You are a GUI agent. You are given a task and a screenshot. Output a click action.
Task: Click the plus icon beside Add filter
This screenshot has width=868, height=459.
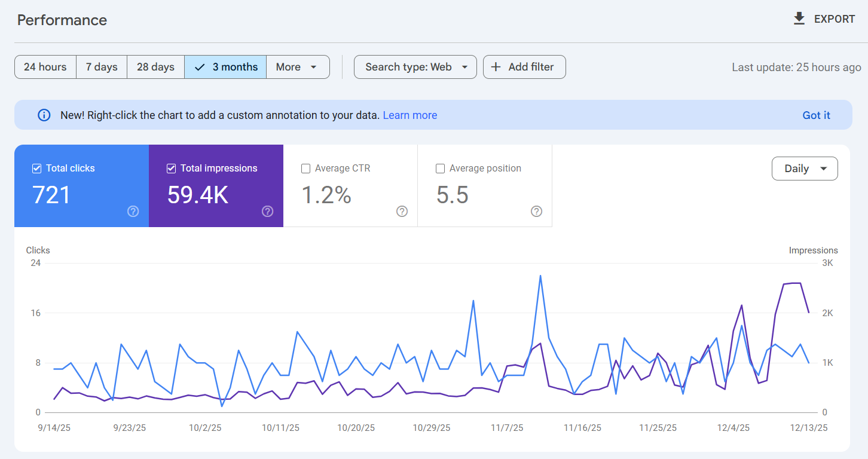(496, 67)
